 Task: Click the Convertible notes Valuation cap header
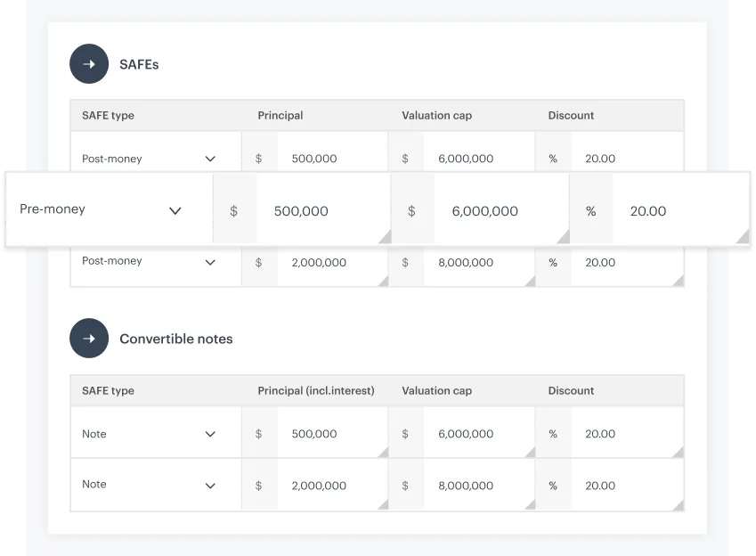[437, 390]
